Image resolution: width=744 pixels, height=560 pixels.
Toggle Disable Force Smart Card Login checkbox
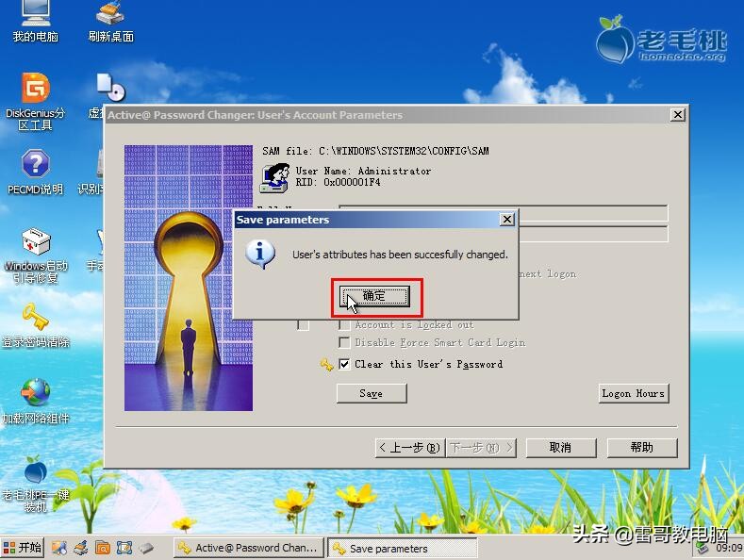pyautogui.click(x=344, y=342)
